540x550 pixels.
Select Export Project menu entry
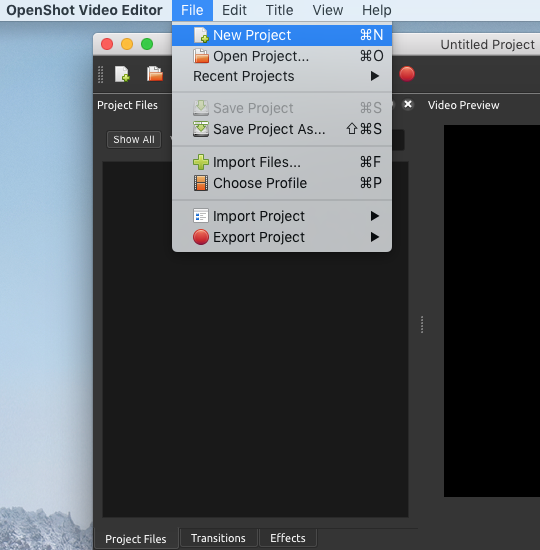pyautogui.click(x=282, y=237)
